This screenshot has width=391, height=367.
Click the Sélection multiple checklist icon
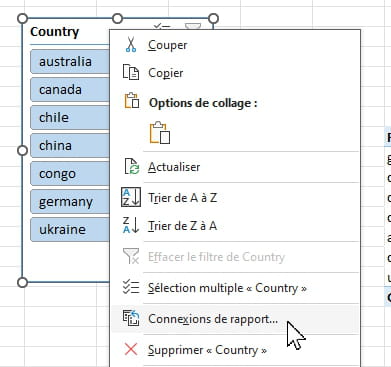coord(131,287)
